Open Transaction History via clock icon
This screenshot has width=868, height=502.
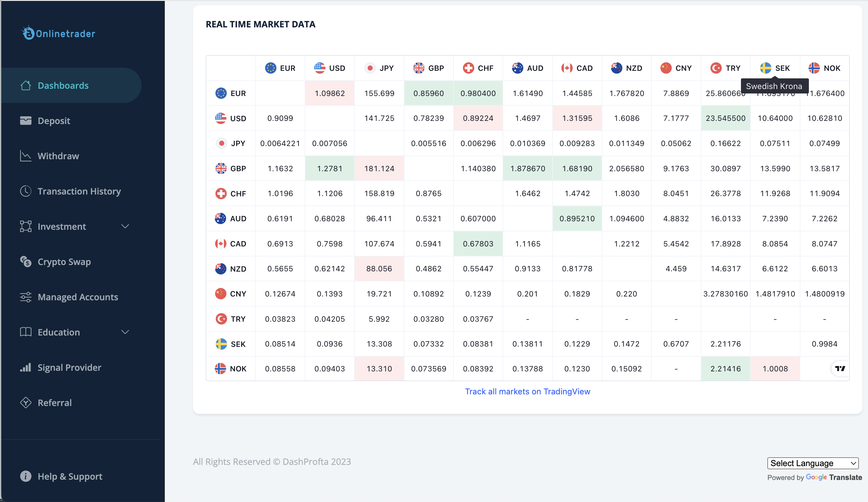[x=25, y=191]
